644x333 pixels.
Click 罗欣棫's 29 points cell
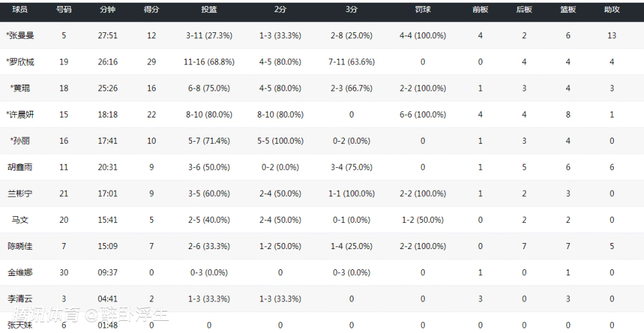(152, 62)
